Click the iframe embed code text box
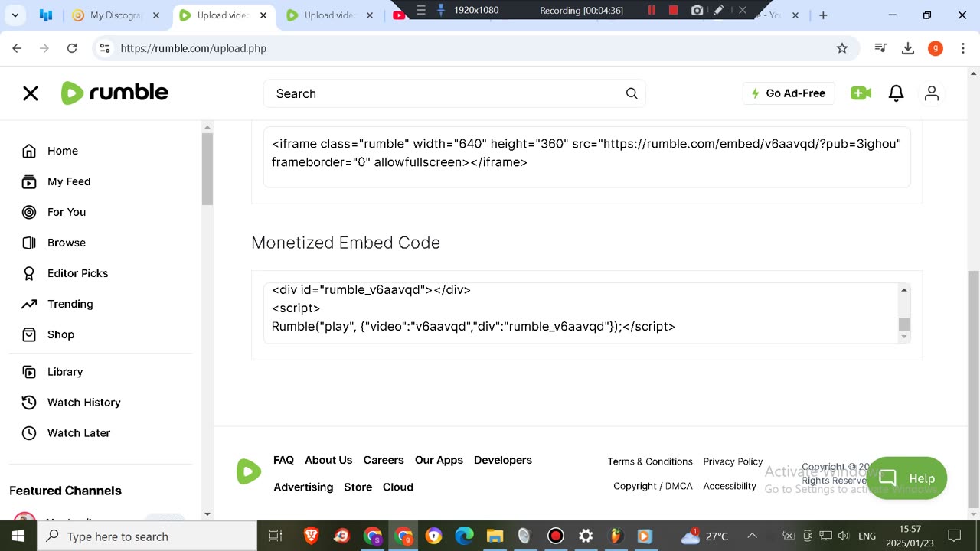The height and width of the screenshot is (551, 980). [586, 157]
